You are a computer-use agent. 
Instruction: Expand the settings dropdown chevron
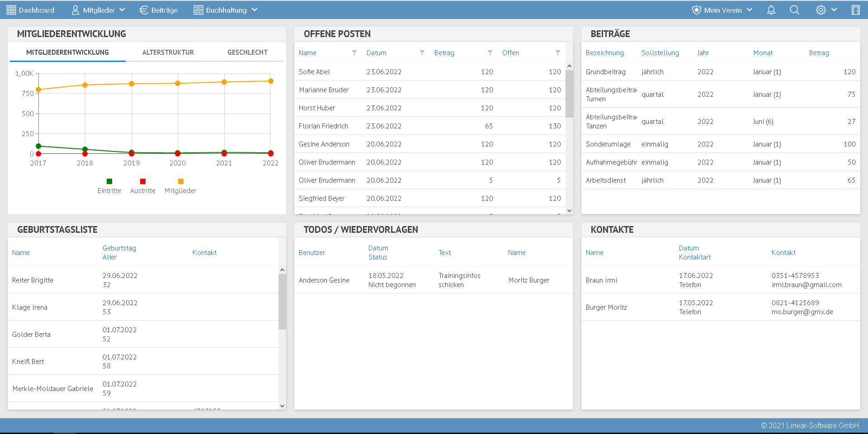pyautogui.click(x=834, y=9)
